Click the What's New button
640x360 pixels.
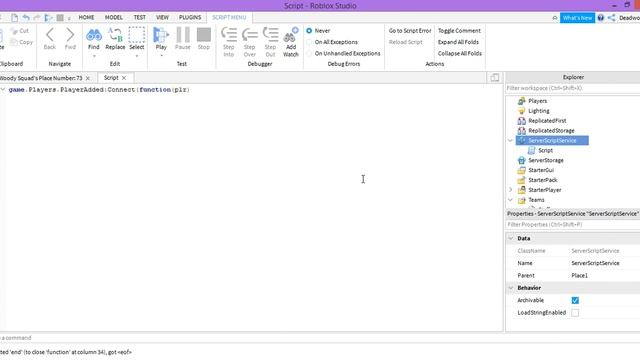[577, 18]
